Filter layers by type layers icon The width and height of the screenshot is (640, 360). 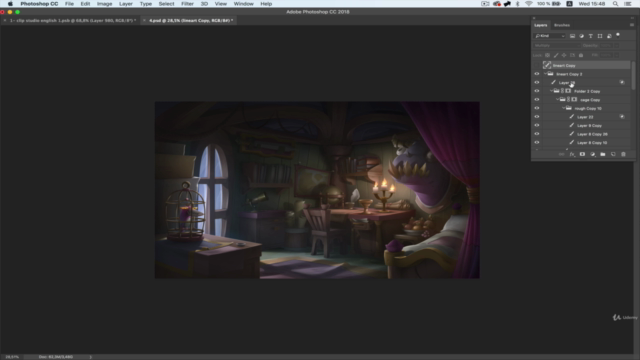pyautogui.click(x=591, y=36)
